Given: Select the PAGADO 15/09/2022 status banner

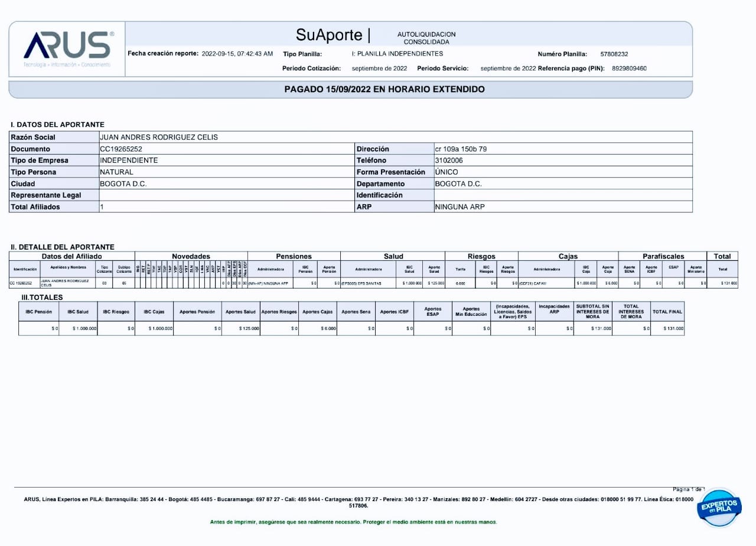Looking at the screenshot, I should click(x=384, y=90).
